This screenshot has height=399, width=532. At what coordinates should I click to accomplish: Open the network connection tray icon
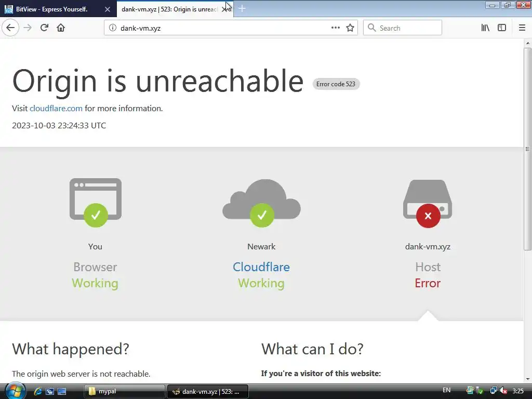494,391
